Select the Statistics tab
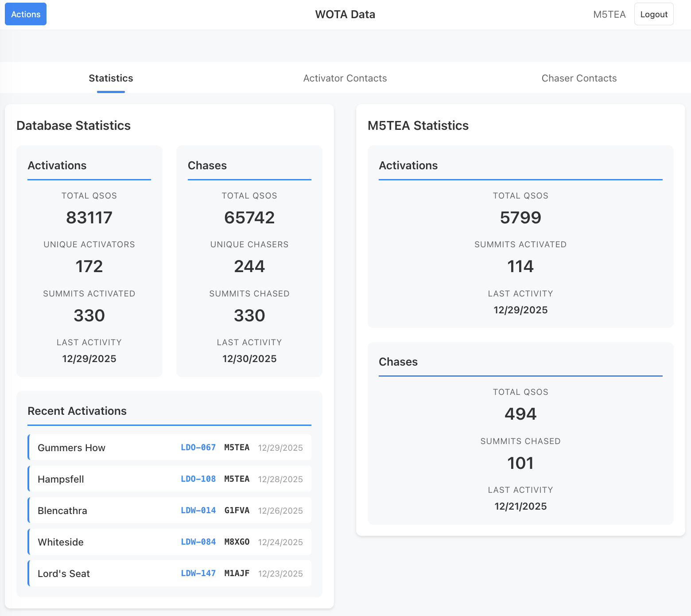Screen dimensions: 691x616 pos(111,78)
